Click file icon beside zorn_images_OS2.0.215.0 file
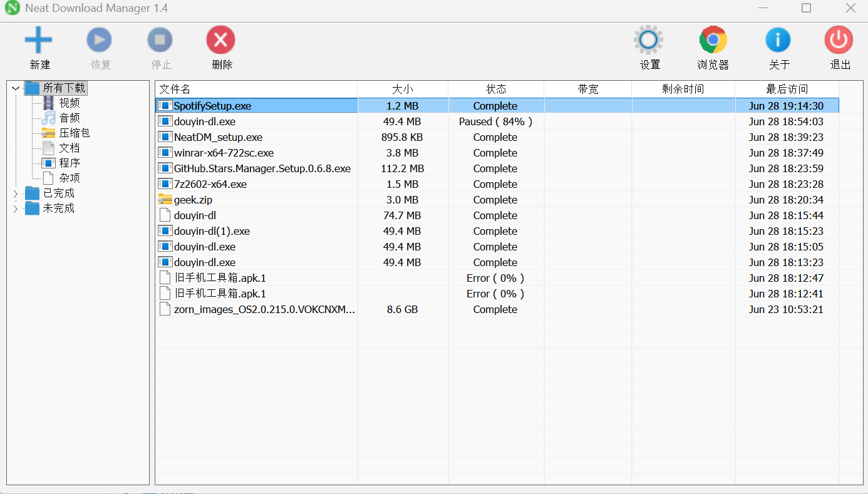Image resolution: width=868 pixels, height=494 pixels. pyautogui.click(x=165, y=309)
